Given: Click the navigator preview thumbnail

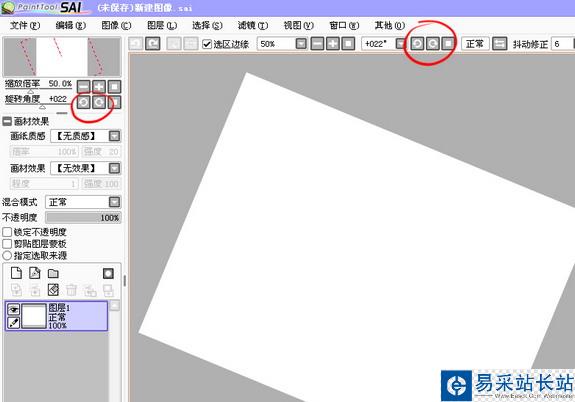Looking at the screenshot, I should pos(62,57).
